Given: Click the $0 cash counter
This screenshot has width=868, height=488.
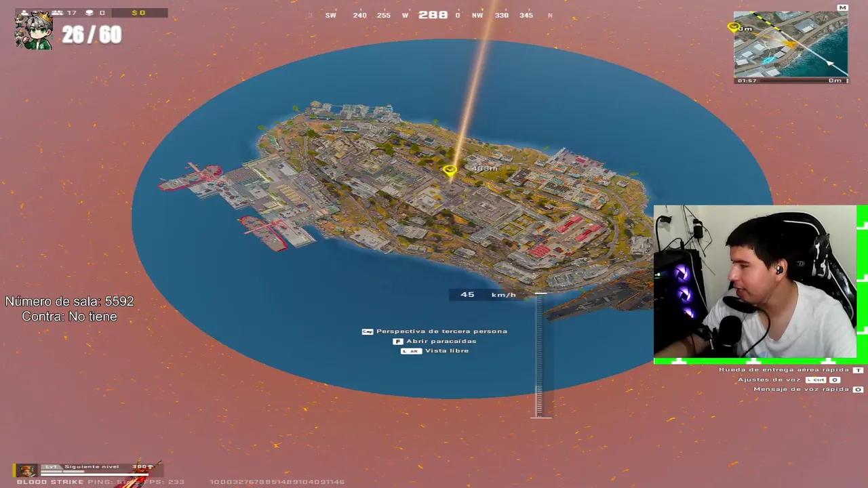Looking at the screenshot, I should pyautogui.click(x=139, y=13).
